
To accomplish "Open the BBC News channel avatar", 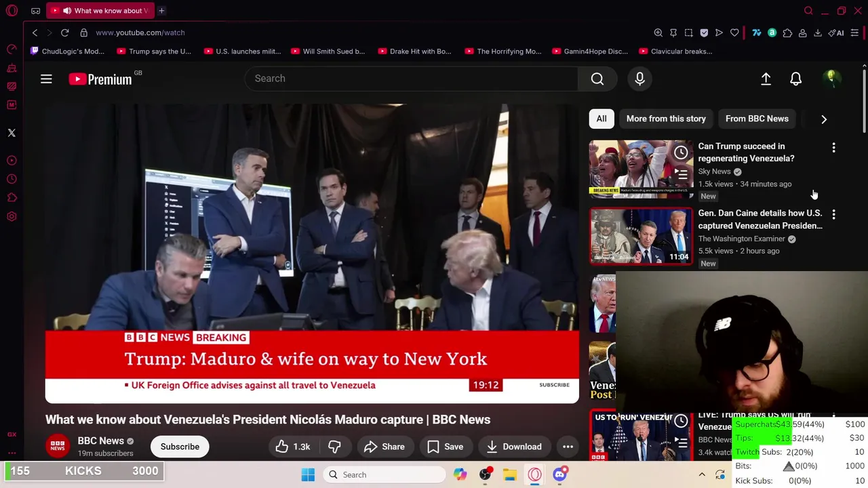I will [x=58, y=446].
